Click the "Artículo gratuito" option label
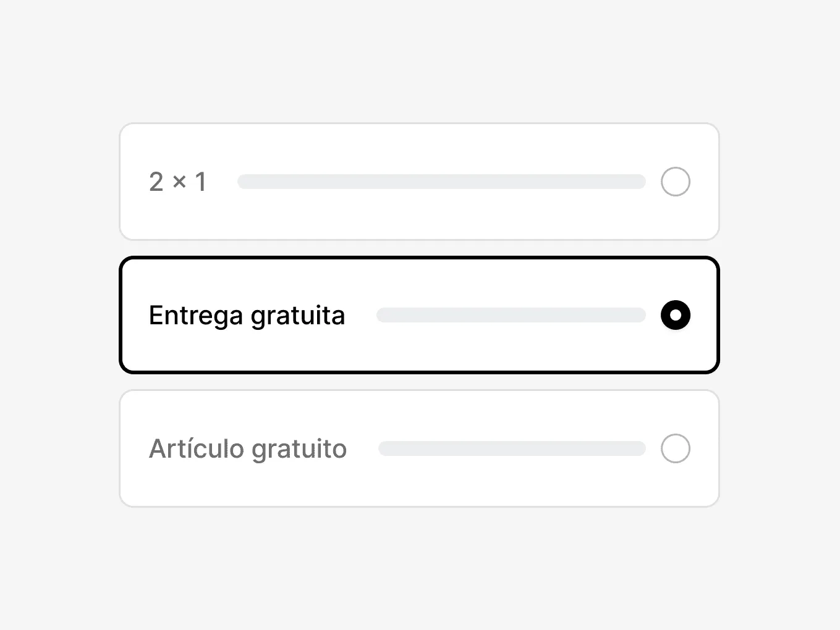The height and width of the screenshot is (630, 840). pyautogui.click(x=247, y=449)
